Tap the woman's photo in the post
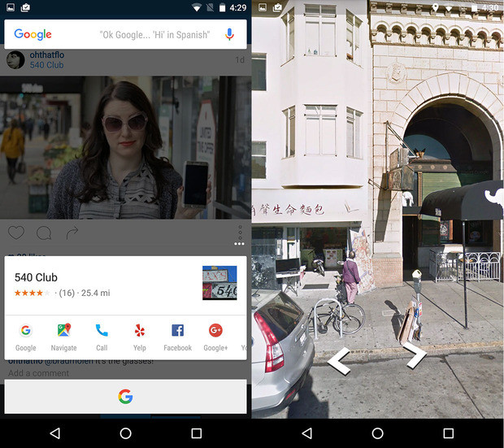Screen dimensions: 504x448 126,147
